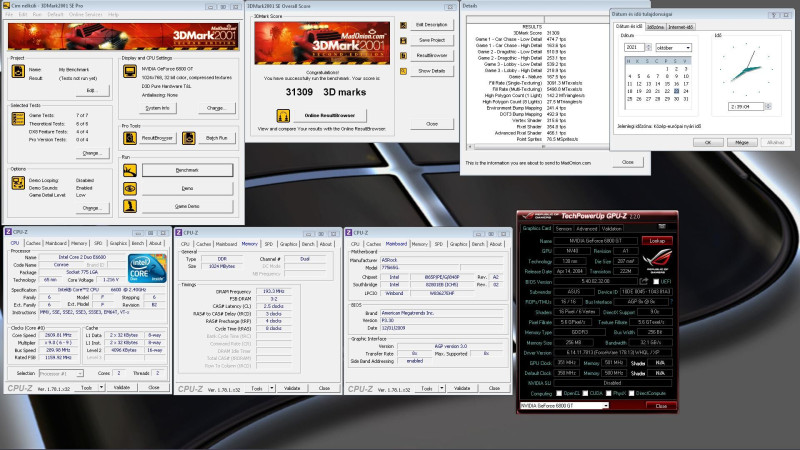This screenshot has width=800, height=450.
Task: Switch to the Advanced tab in GPU-Z
Action: 587,229
